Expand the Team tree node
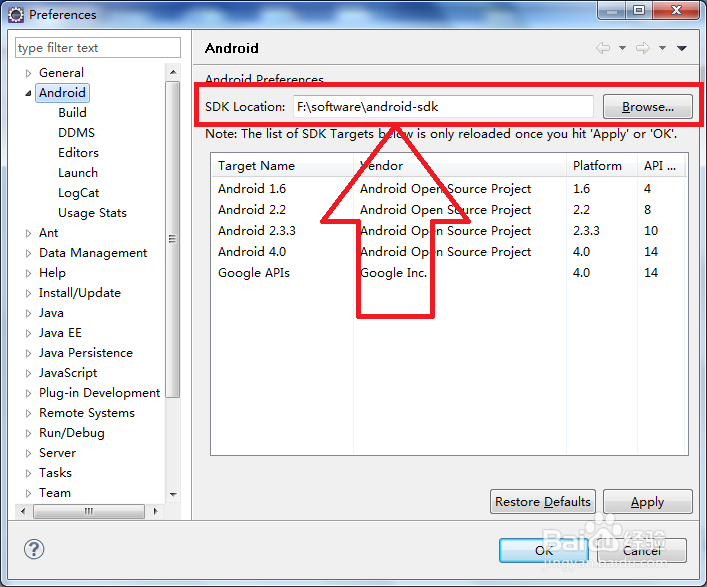707x587 pixels. tap(28, 493)
